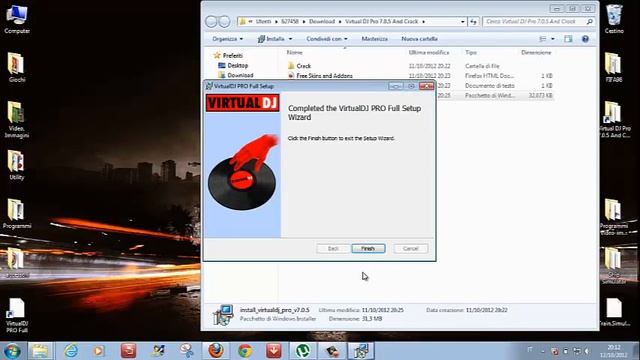Image resolution: width=640 pixels, height=360 pixels.
Task: Open the Windows Start menu
Action: (x=12, y=351)
